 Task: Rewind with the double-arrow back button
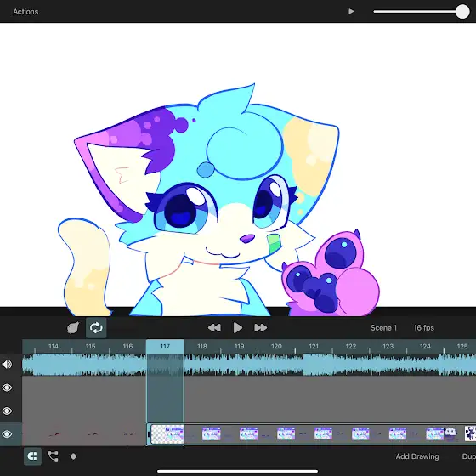[214, 328]
